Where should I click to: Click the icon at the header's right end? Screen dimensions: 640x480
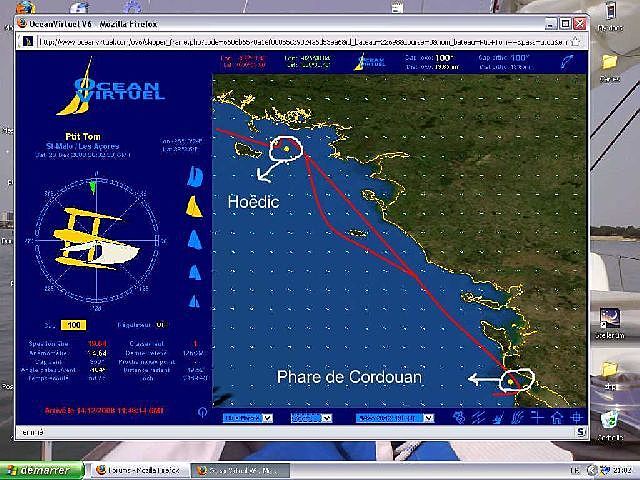[567, 62]
